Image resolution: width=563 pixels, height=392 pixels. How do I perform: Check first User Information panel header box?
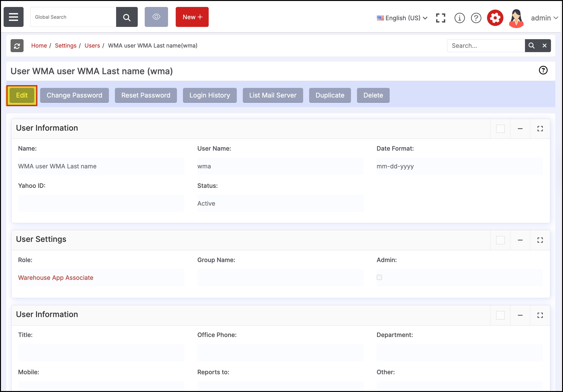click(500, 129)
